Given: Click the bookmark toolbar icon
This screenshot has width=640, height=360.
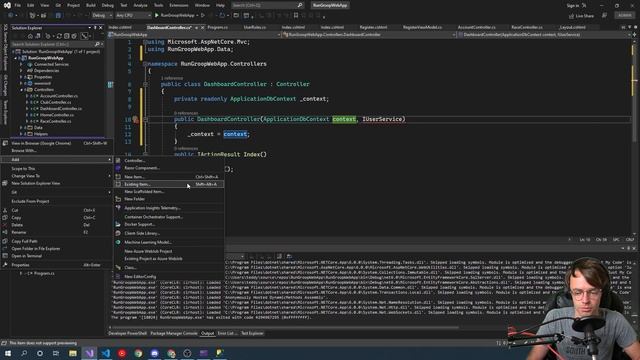Looking at the screenshot, I should point(296,16).
